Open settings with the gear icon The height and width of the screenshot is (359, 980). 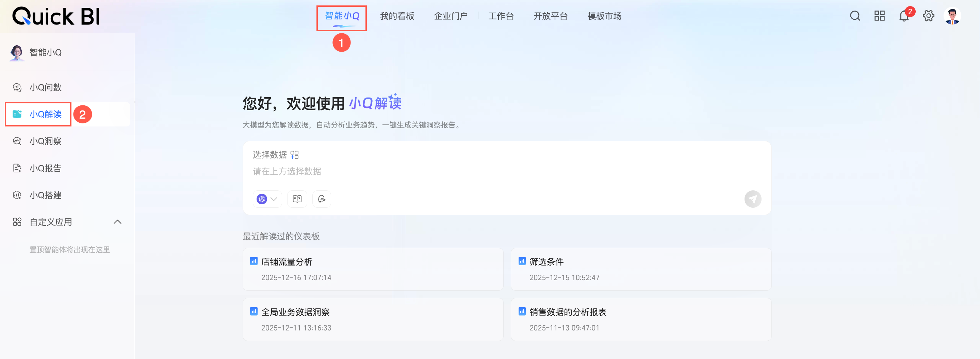tap(928, 16)
